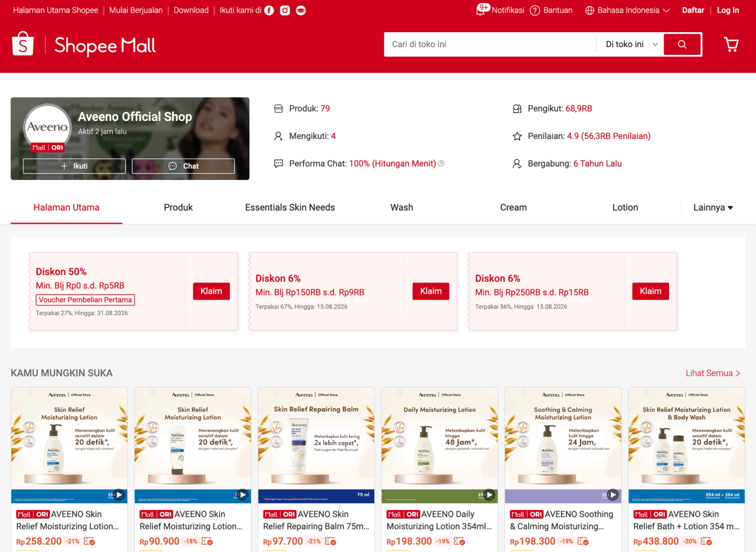Viewport: 756px width, 552px height.
Task: Click the Penilaian star icon
Action: [x=517, y=136]
